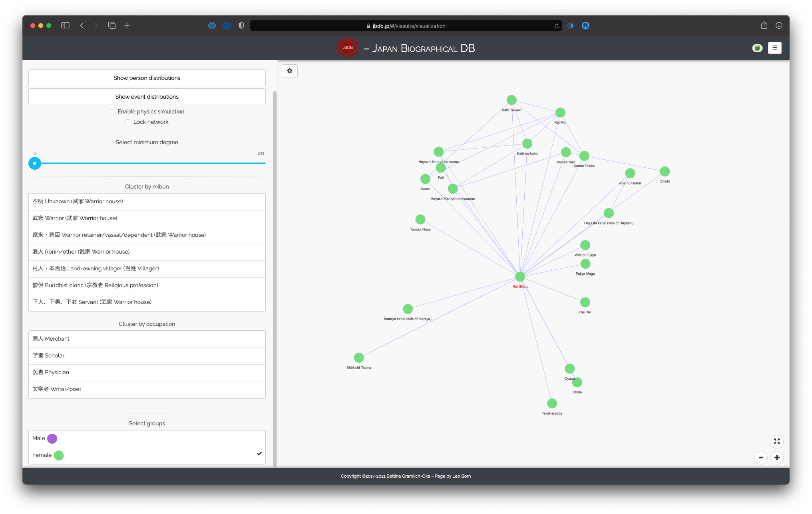This screenshot has width=812, height=514.
Task: Show Safari tab overview
Action: 112,26
